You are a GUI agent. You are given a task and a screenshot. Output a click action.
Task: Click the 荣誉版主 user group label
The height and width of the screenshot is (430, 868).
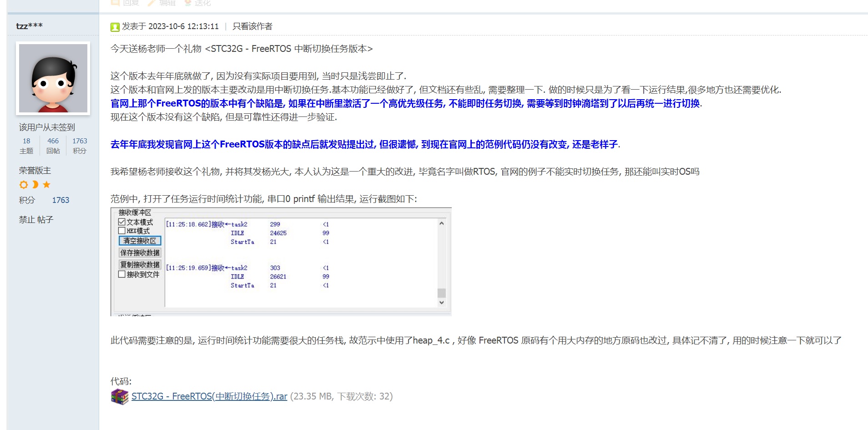tap(35, 171)
